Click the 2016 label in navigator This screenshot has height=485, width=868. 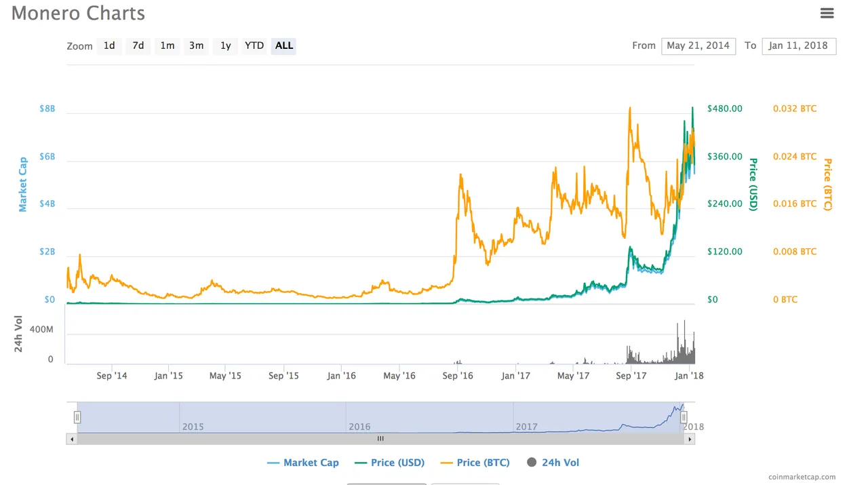[x=359, y=427]
